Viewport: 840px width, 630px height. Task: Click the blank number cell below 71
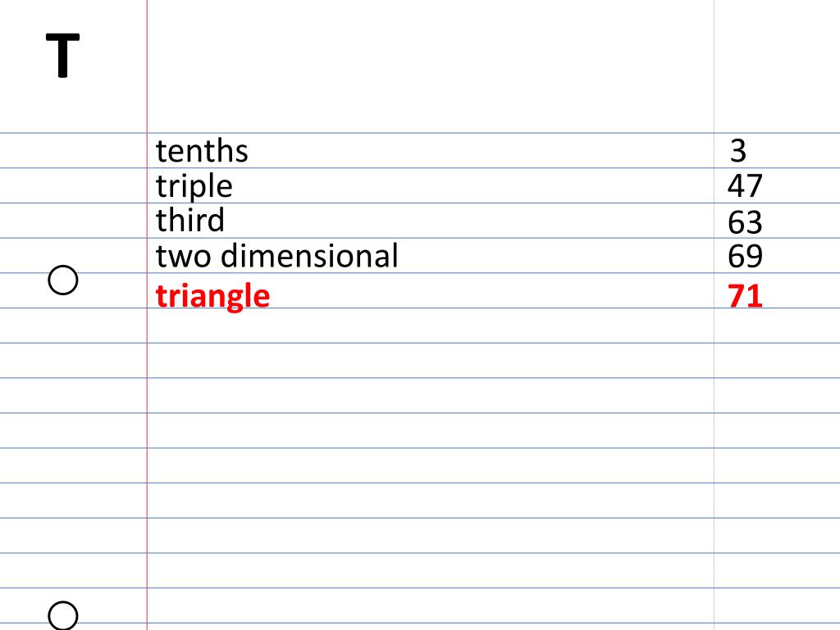point(777,326)
